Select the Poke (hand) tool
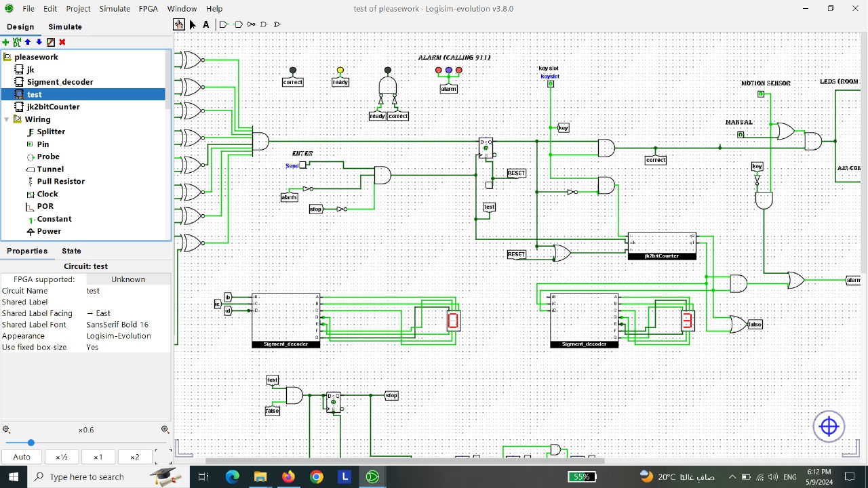868x488 pixels. click(x=179, y=24)
